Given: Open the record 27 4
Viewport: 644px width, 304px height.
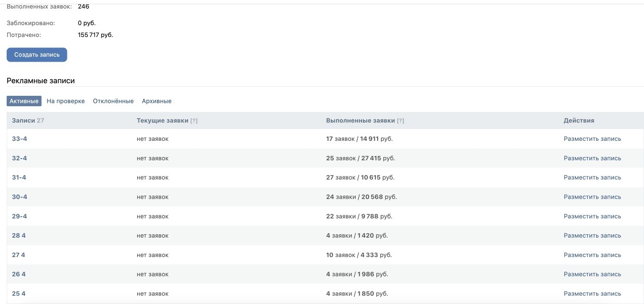Looking at the screenshot, I should coord(19,255).
